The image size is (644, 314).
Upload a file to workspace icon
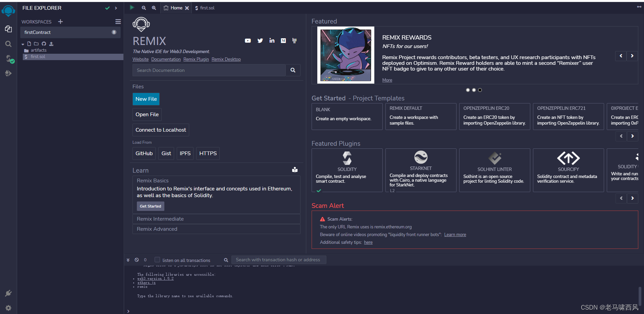[x=51, y=44]
